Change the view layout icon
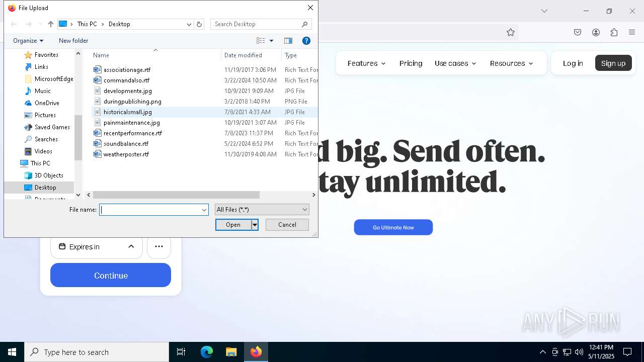 [261, 41]
